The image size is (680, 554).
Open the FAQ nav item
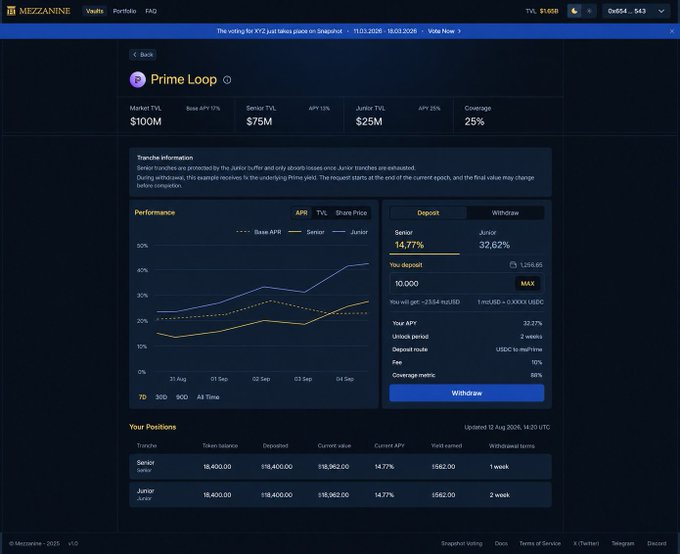pyautogui.click(x=151, y=11)
